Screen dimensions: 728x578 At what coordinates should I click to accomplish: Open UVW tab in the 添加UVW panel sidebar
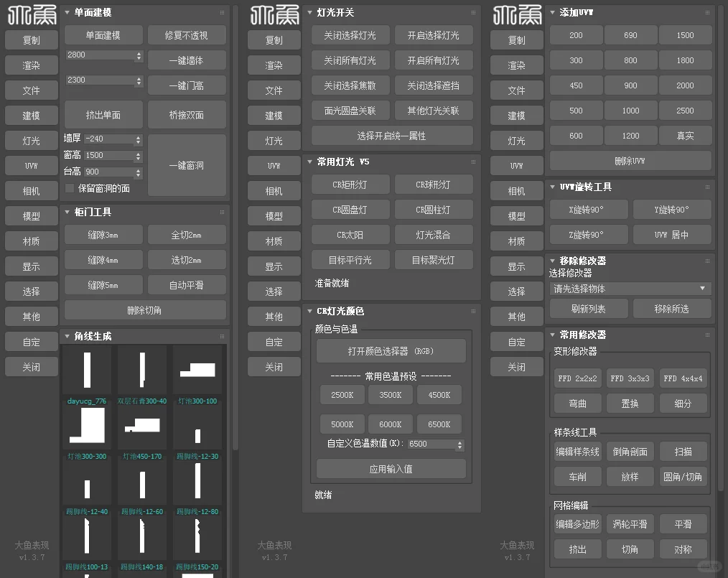517,166
